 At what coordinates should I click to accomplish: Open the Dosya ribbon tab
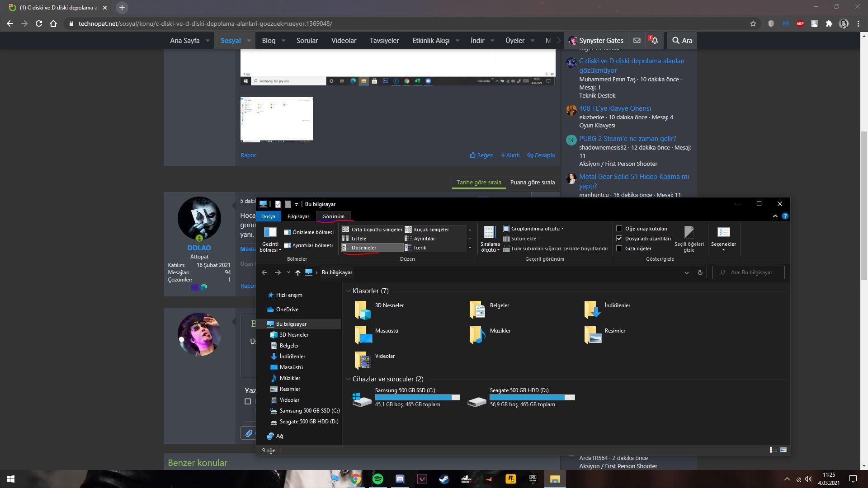click(268, 216)
